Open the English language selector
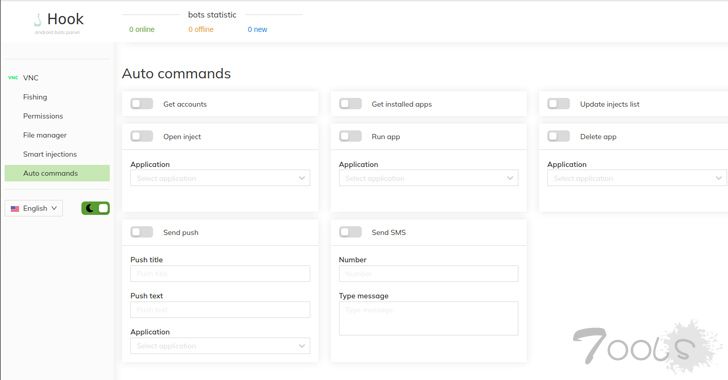 pyautogui.click(x=34, y=208)
